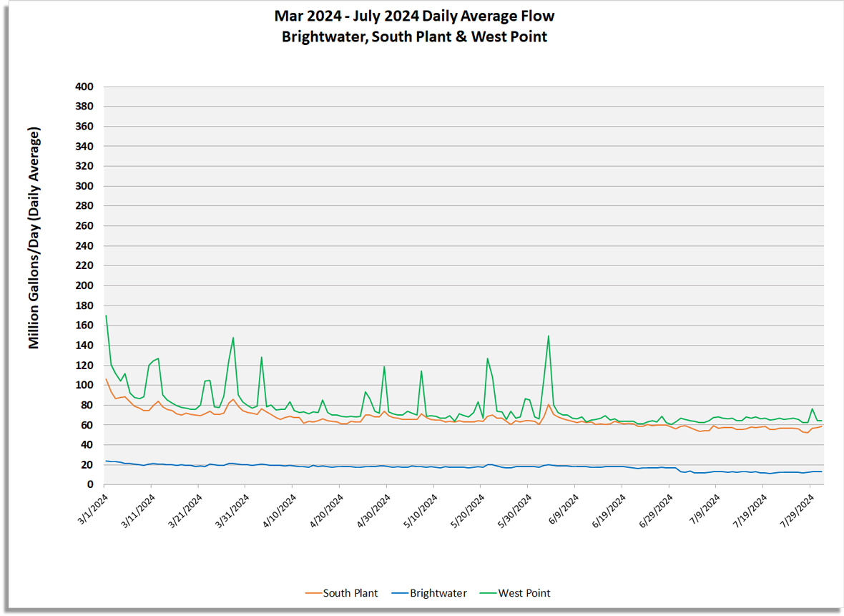The image size is (844, 616).
Task: Select the 260 y-axis label
Action: [x=84, y=226]
